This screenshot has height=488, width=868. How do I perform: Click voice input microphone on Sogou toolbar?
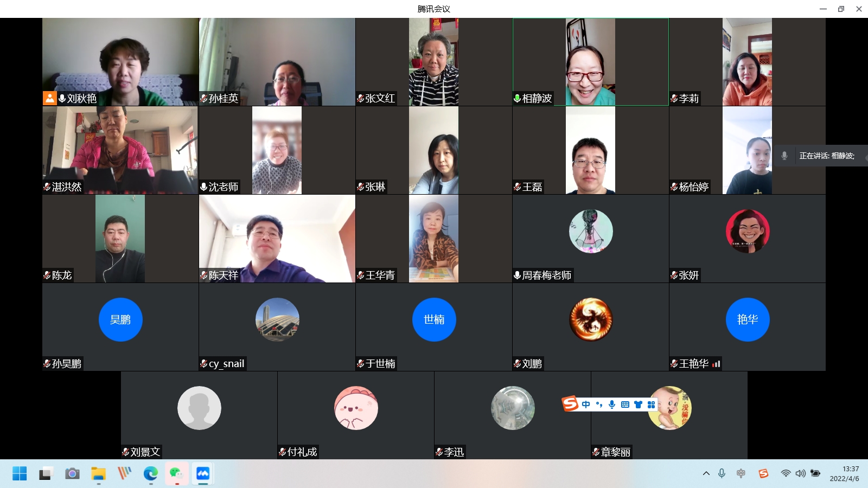(612, 404)
